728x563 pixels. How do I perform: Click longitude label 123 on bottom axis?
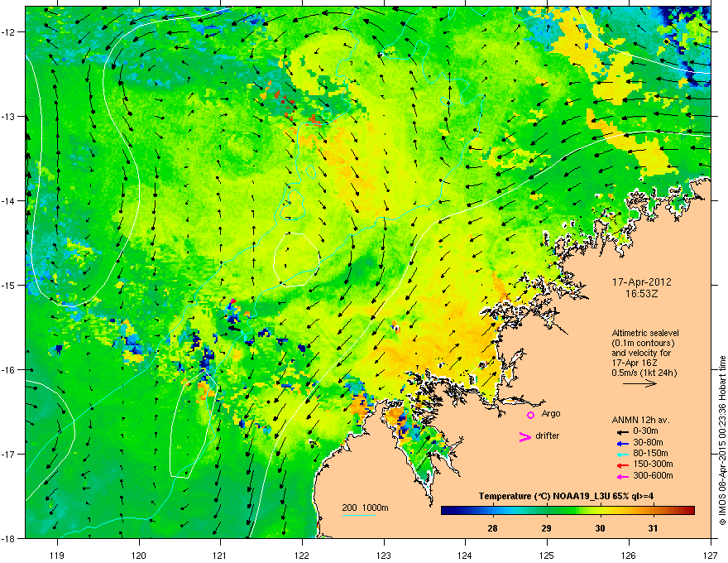[384, 555]
